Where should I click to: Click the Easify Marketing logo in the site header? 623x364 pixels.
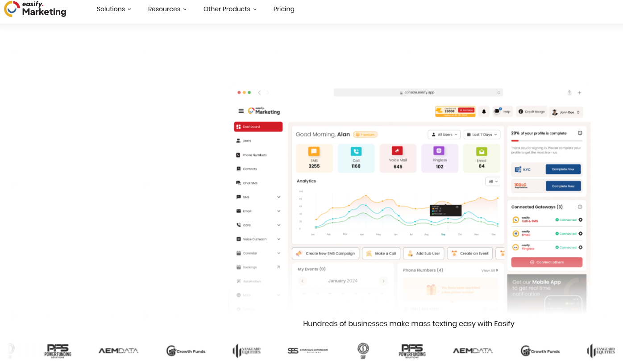35,9
